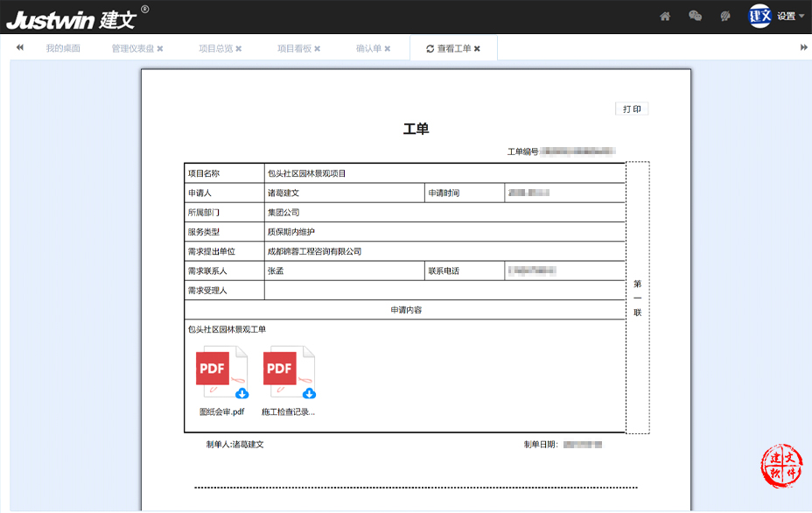Download 施工检查记录 PDF via cloud icon
The image size is (812, 513).
[309, 393]
